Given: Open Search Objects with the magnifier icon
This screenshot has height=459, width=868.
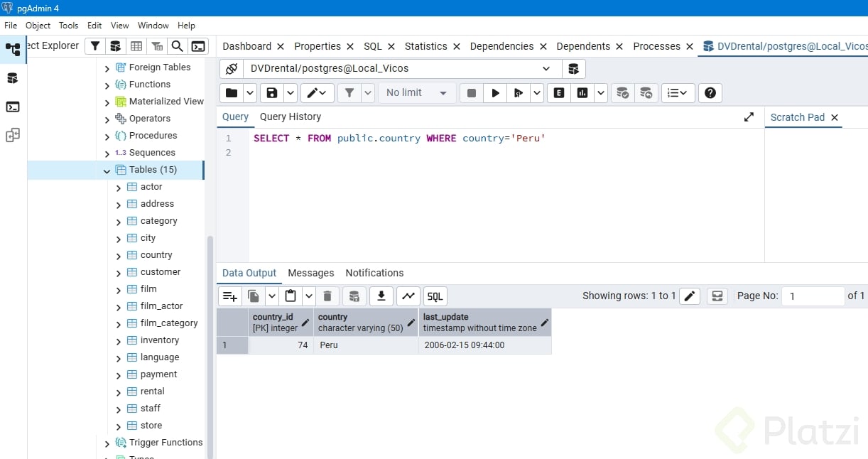Looking at the screenshot, I should tap(177, 46).
